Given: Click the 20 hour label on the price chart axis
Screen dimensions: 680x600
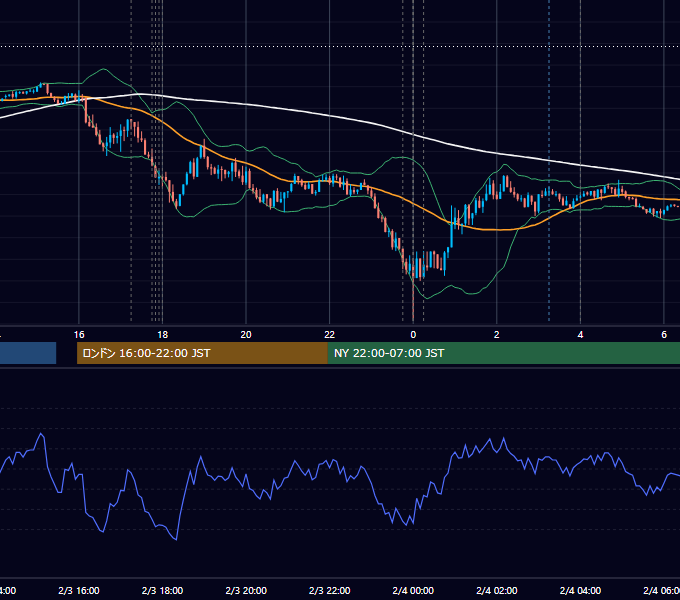Looking at the screenshot, I should [x=246, y=335].
